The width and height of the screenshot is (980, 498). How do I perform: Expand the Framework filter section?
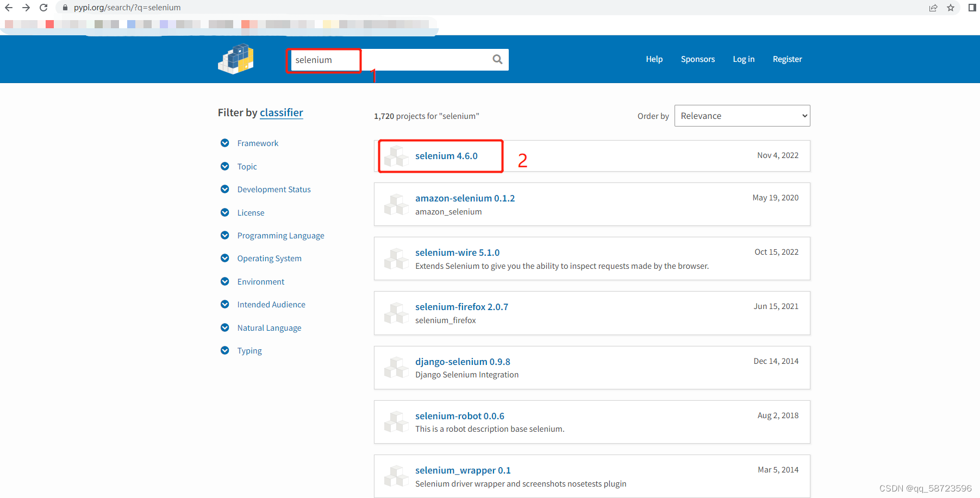(225, 143)
